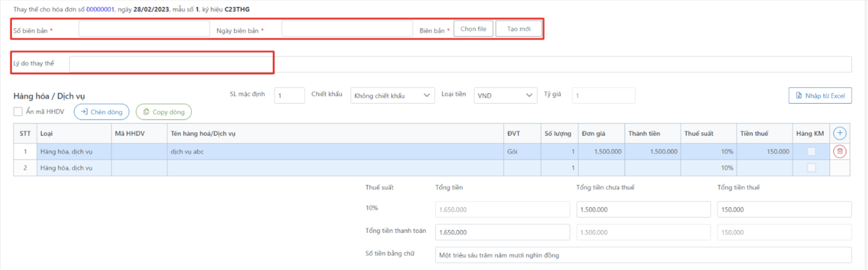Click the Chèn dòng insert row button
This screenshot has width=868, height=270.
pos(101,112)
